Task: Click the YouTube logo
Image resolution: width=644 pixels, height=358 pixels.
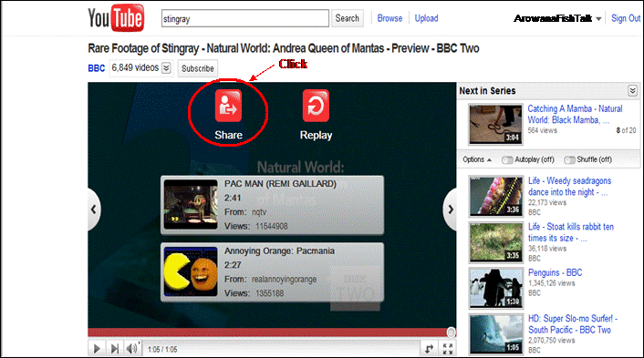Action: 116,18
